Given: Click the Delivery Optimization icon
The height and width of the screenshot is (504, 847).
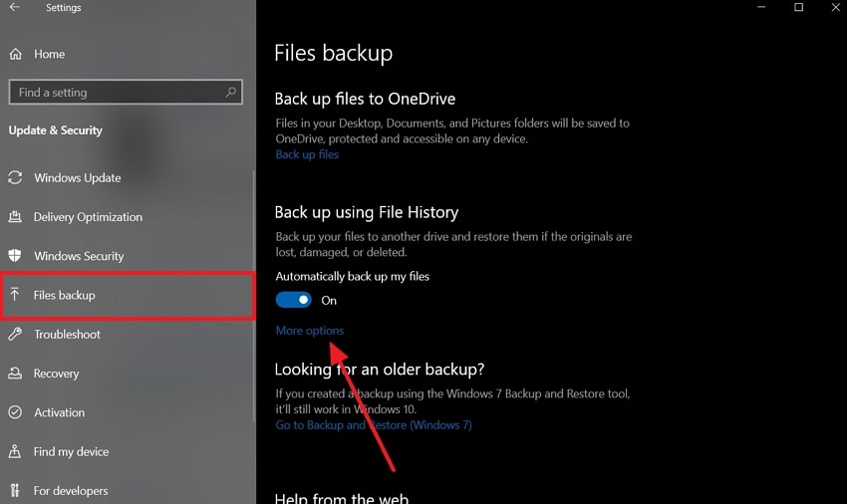Looking at the screenshot, I should point(16,217).
